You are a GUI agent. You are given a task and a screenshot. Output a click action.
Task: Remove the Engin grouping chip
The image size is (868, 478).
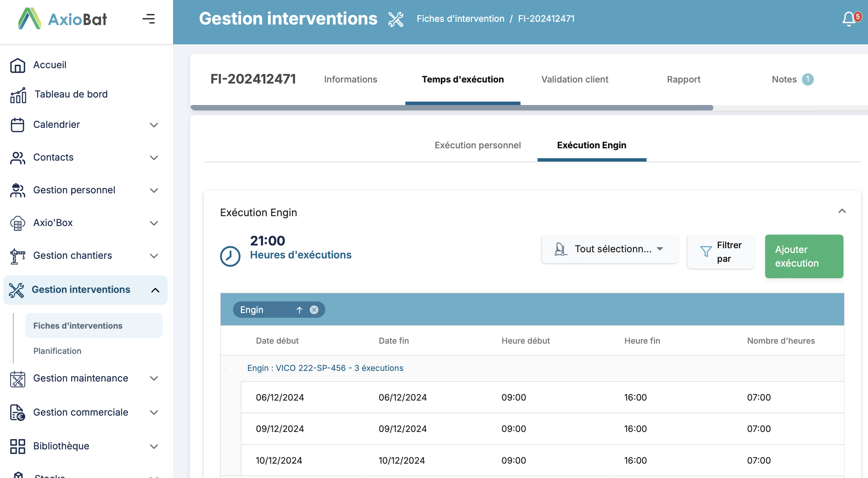click(x=314, y=310)
